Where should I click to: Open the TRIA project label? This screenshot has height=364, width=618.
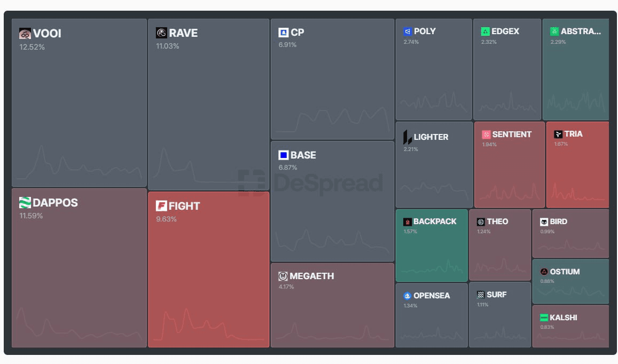[x=574, y=134]
